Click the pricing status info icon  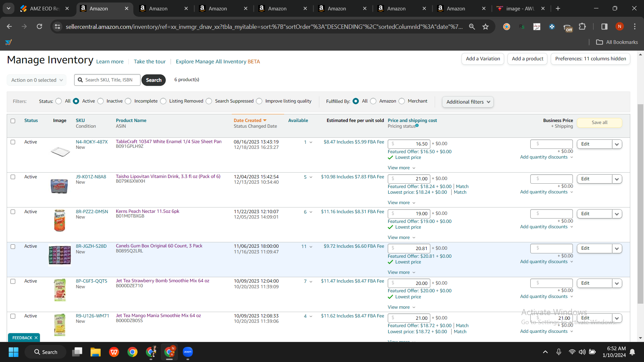[x=417, y=126]
